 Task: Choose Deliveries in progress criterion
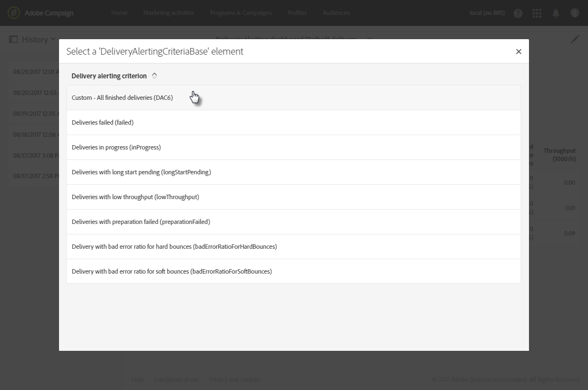(116, 147)
